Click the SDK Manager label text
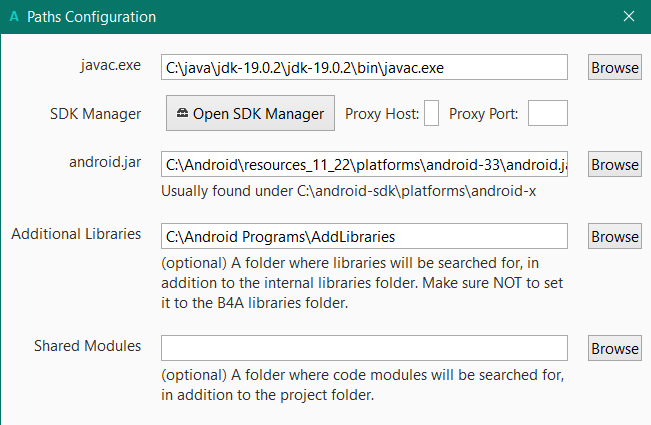651x425 pixels. click(94, 114)
